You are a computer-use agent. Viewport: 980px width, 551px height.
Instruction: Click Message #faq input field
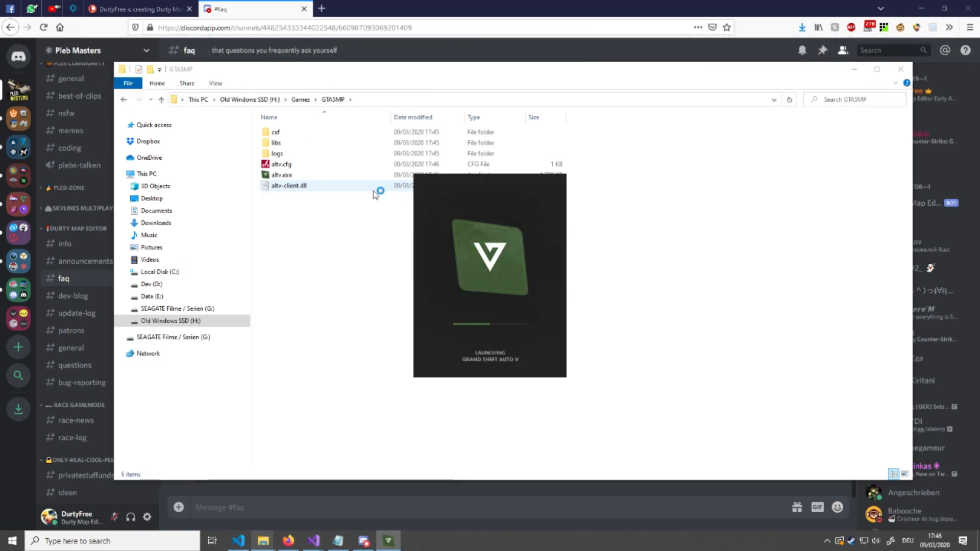(485, 507)
